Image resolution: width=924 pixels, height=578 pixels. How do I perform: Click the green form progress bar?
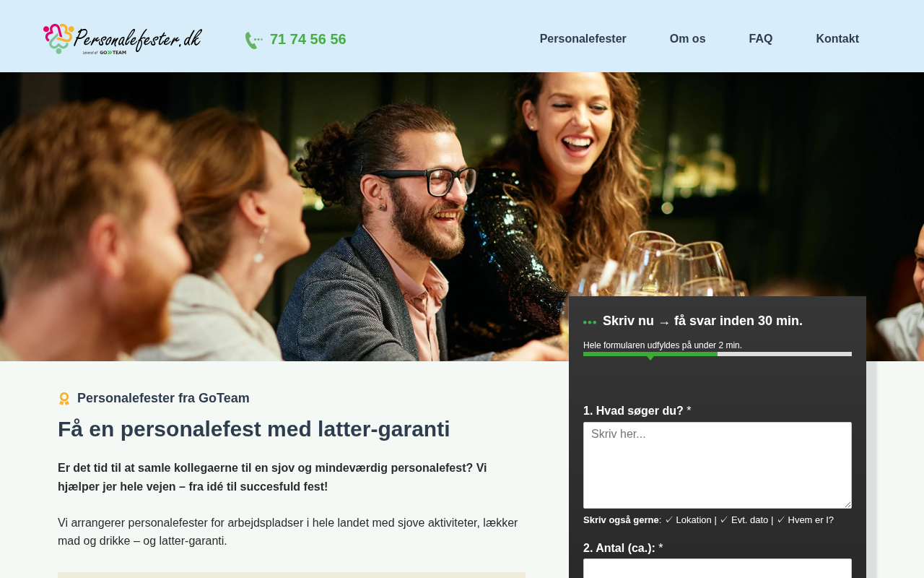pyautogui.click(x=650, y=354)
